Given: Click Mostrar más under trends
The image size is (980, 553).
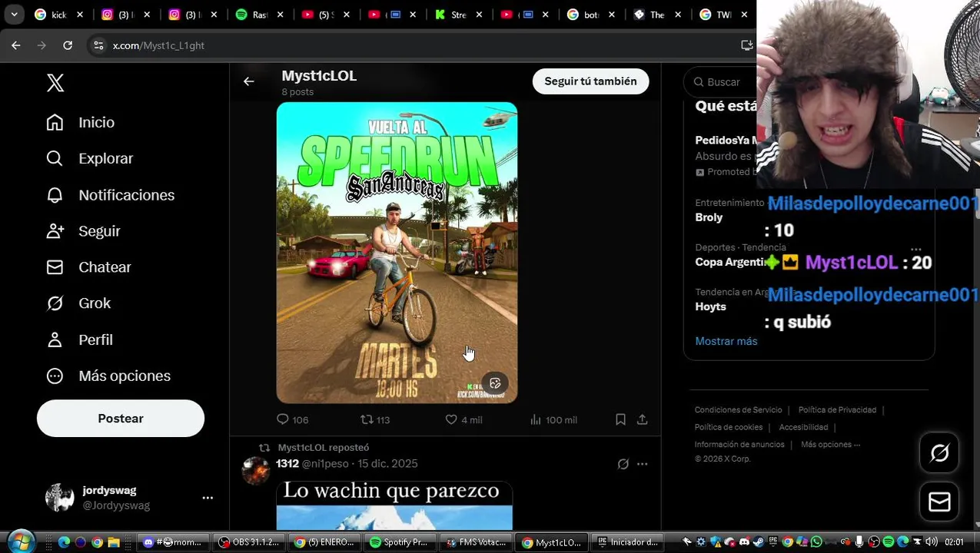Looking at the screenshot, I should tap(726, 341).
